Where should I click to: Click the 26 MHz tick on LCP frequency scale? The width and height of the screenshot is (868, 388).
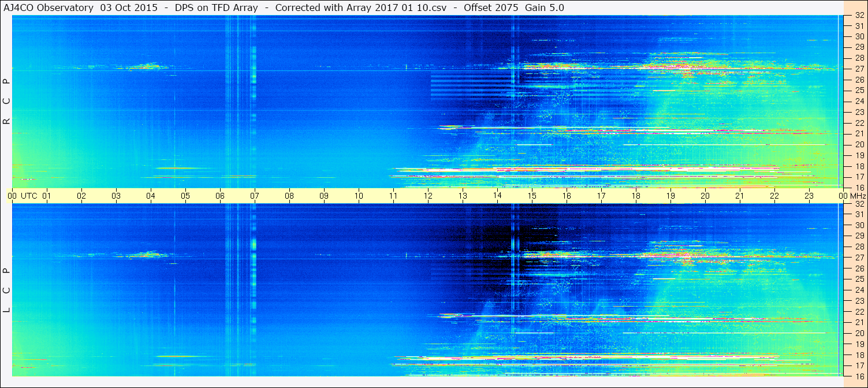pos(859,268)
